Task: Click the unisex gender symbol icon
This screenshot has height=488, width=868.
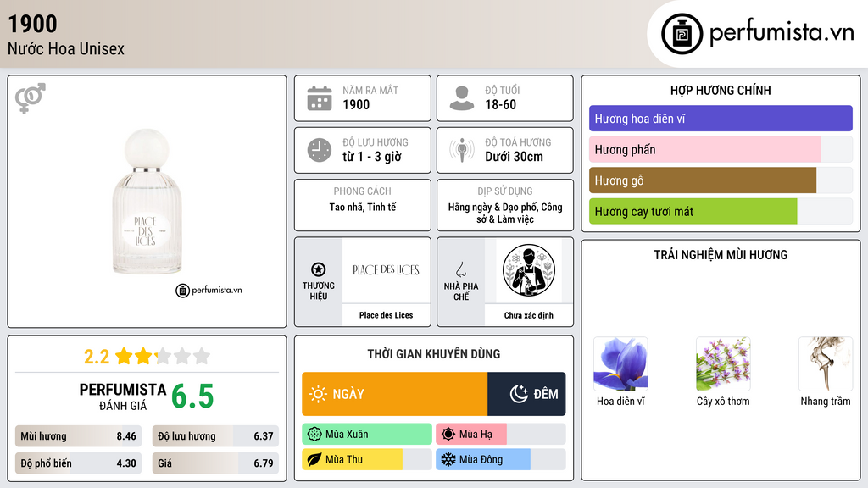Action: (31, 98)
